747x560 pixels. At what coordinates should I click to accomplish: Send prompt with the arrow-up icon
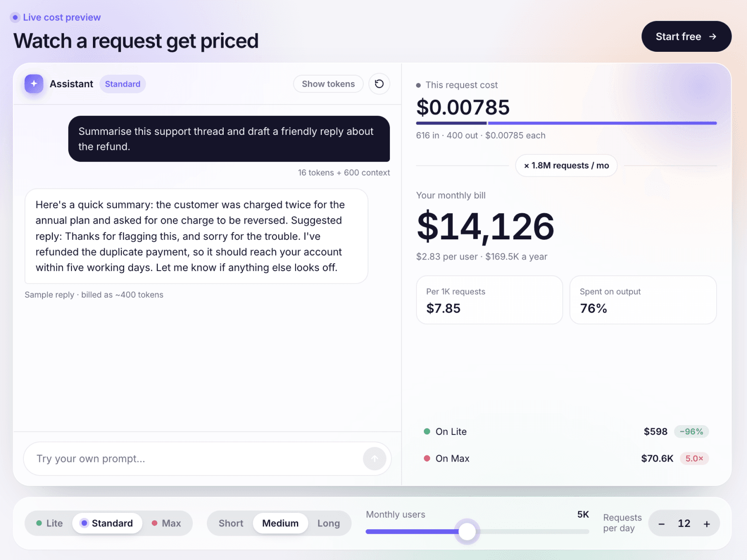point(374,459)
